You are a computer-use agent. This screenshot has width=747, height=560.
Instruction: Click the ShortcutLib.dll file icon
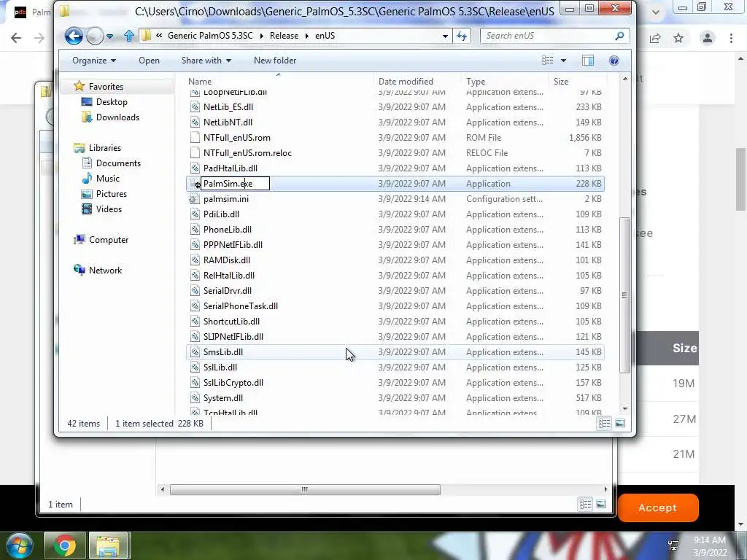pyautogui.click(x=194, y=322)
